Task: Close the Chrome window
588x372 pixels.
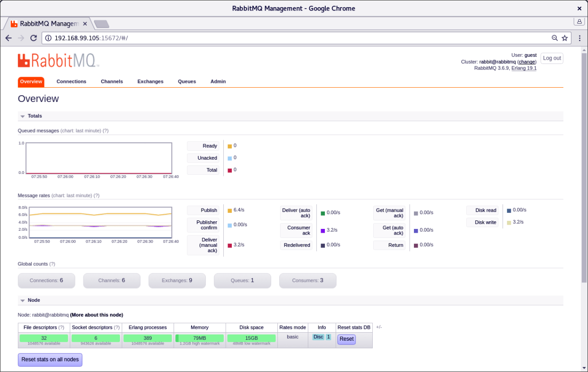Action: click(579, 9)
